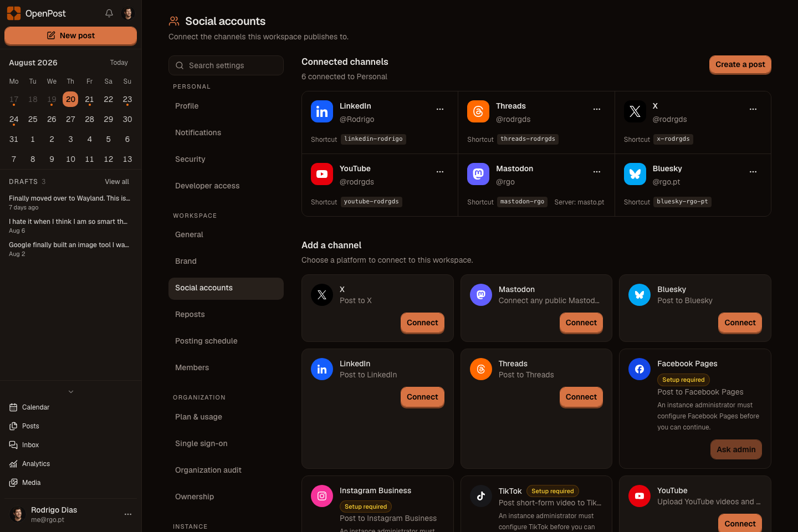Image resolution: width=798 pixels, height=532 pixels.
Task: Click the Facebook Pages logo icon
Action: tap(640, 369)
